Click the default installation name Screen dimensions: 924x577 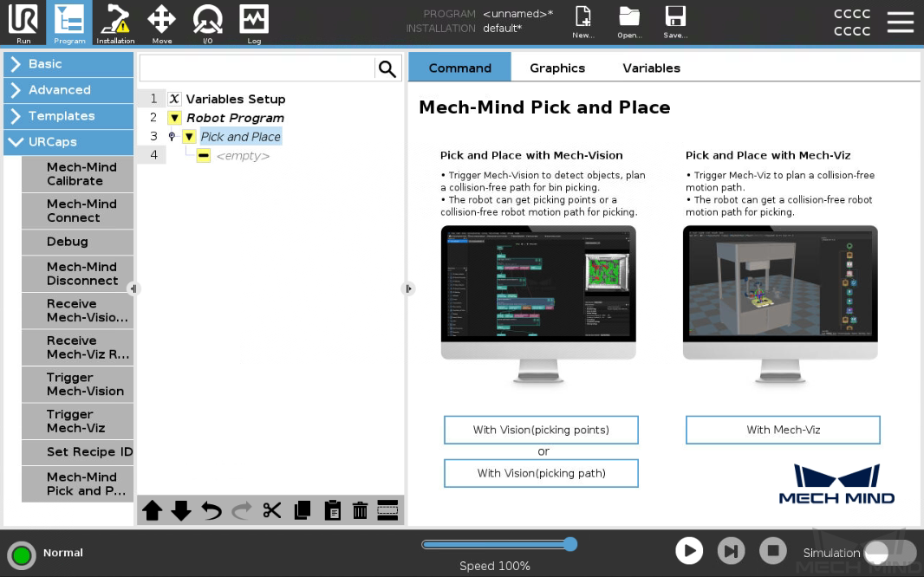coord(503,29)
